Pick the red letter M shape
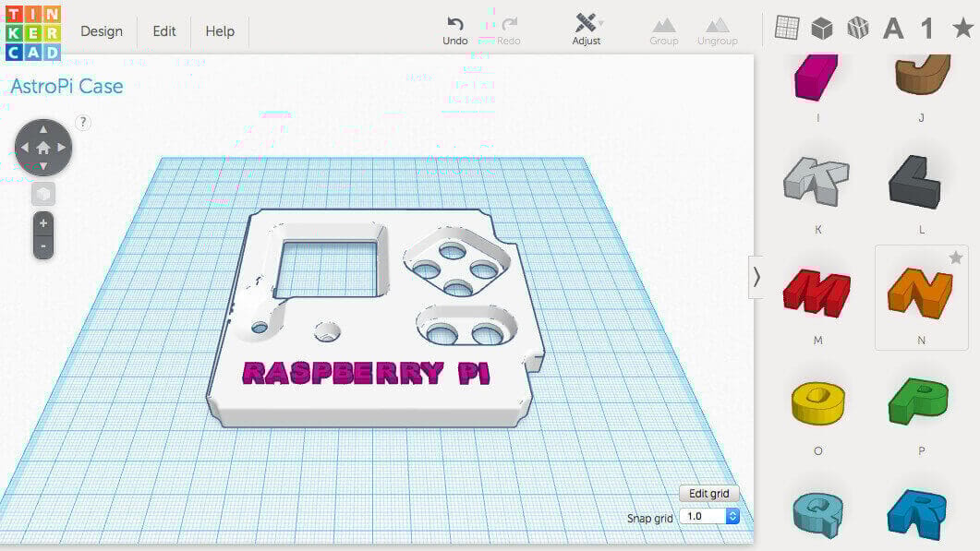The image size is (980, 551). 817,293
